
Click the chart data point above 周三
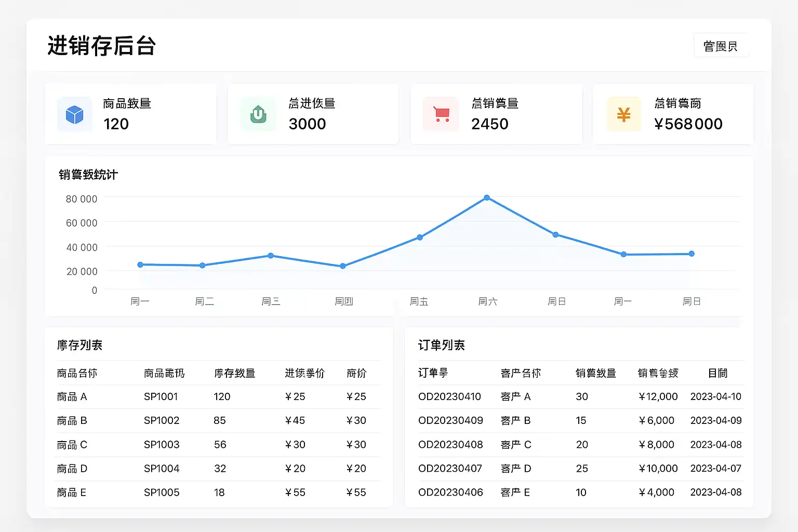271,256
